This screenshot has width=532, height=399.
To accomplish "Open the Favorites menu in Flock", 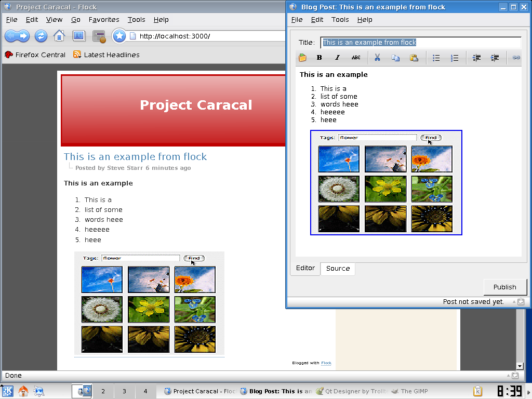I will pyautogui.click(x=104, y=19).
